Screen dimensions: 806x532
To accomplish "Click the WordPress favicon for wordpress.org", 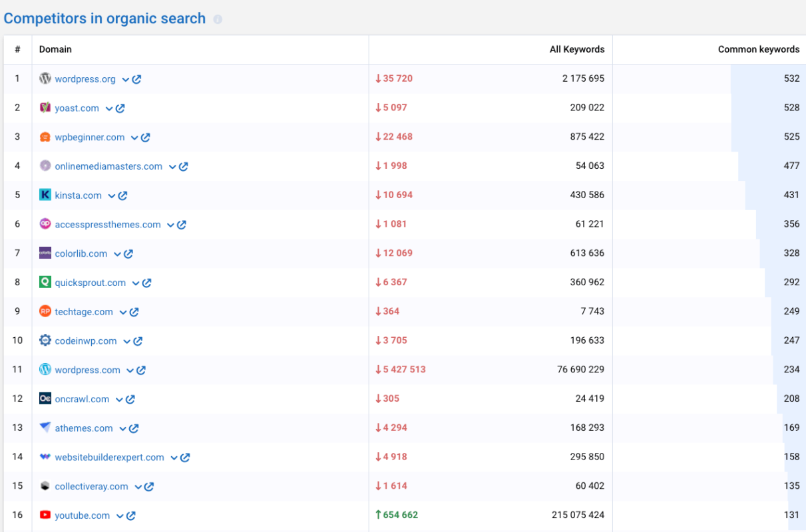I will (x=45, y=78).
